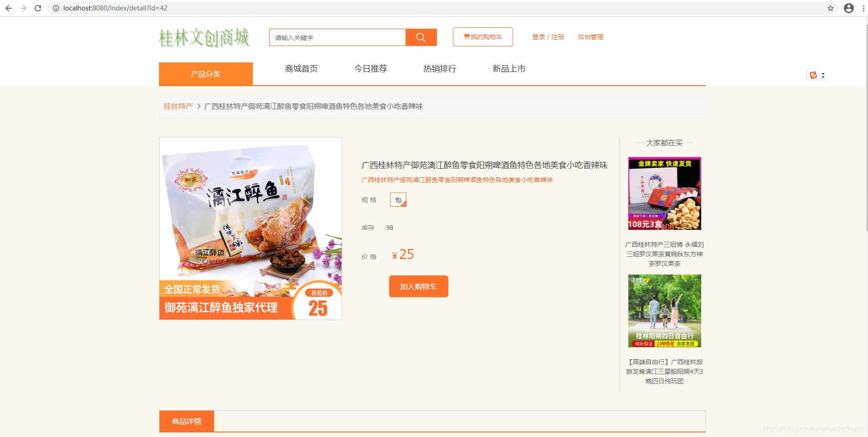Select the 商品详情 tab
Image resolution: width=868 pixels, height=437 pixels.
coord(186,421)
